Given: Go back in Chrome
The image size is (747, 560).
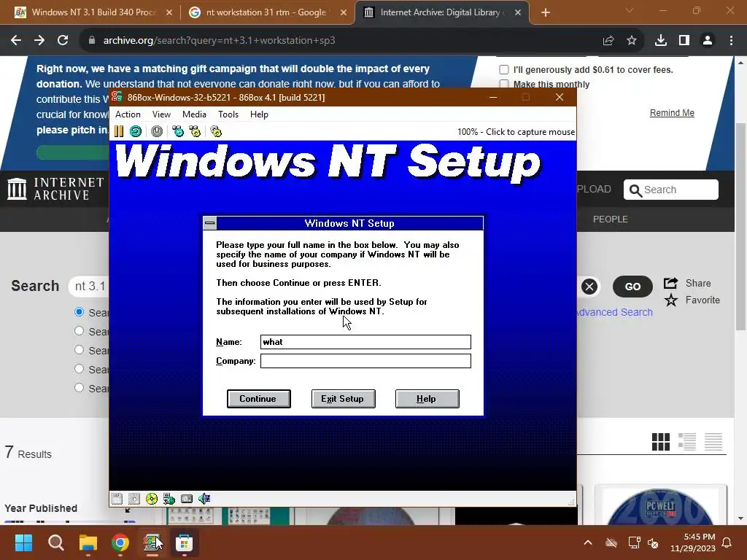Looking at the screenshot, I should pos(16,41).
